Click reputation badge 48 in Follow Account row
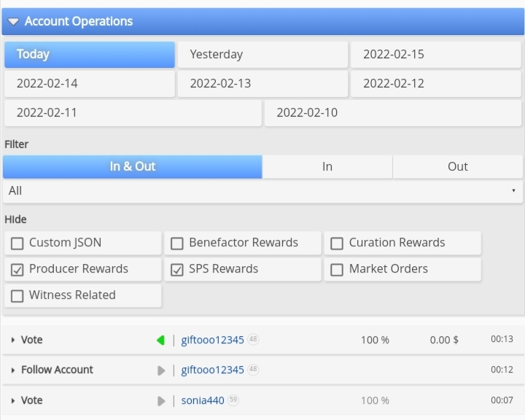The height and width of the screenshot is (420, 525). pyautogui.click(x=253, y=370)
